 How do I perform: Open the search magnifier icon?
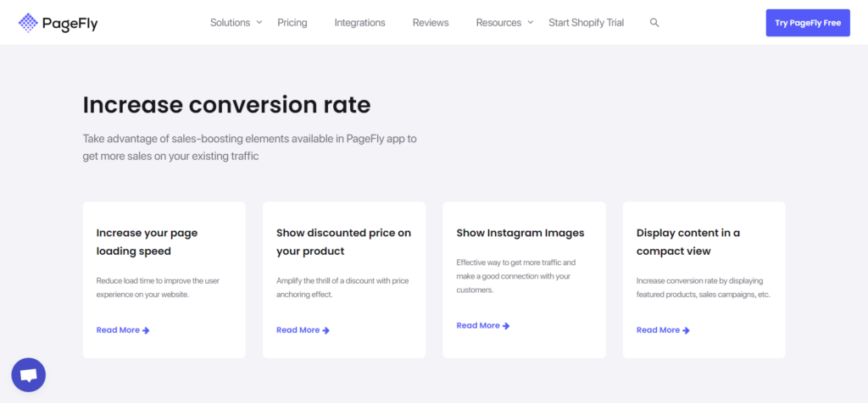(x=654, y=23)
